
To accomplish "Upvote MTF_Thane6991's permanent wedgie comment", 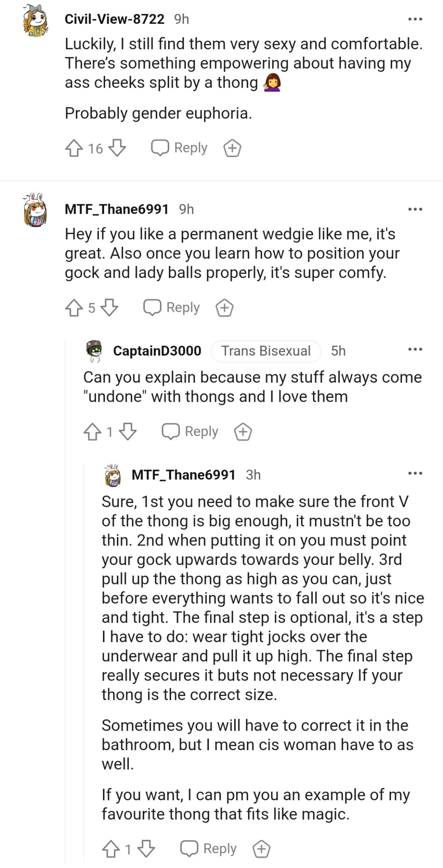I will 74,308.
